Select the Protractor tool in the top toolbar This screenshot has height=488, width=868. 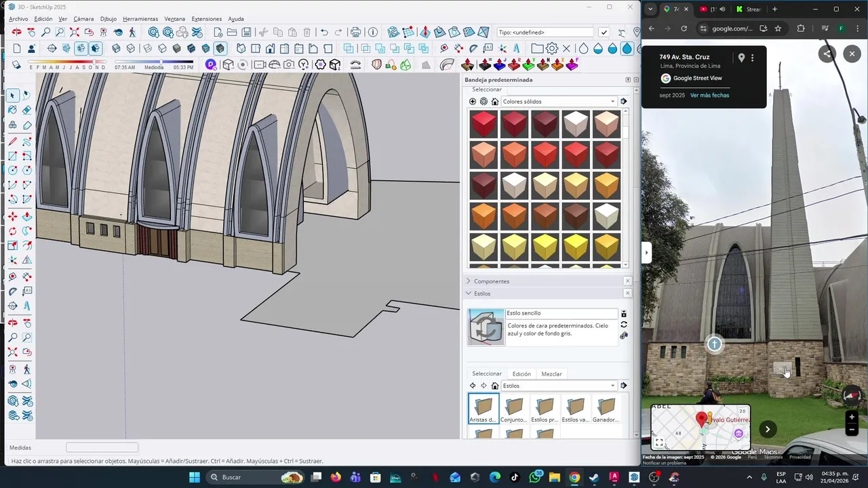coord(473,48)
